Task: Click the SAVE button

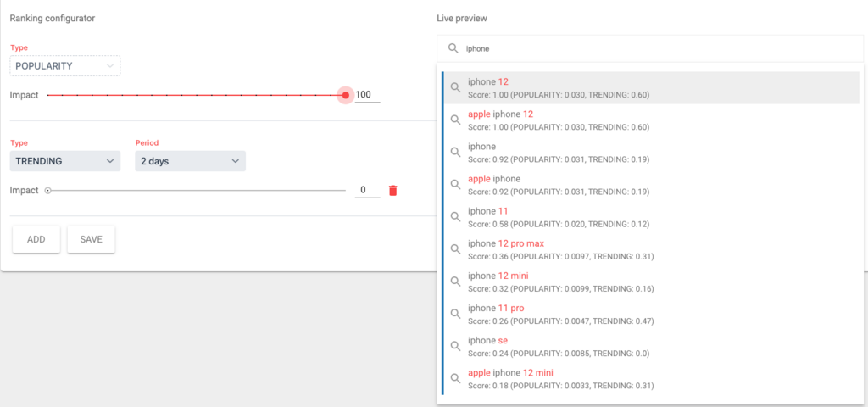Action: pos(92,239)
